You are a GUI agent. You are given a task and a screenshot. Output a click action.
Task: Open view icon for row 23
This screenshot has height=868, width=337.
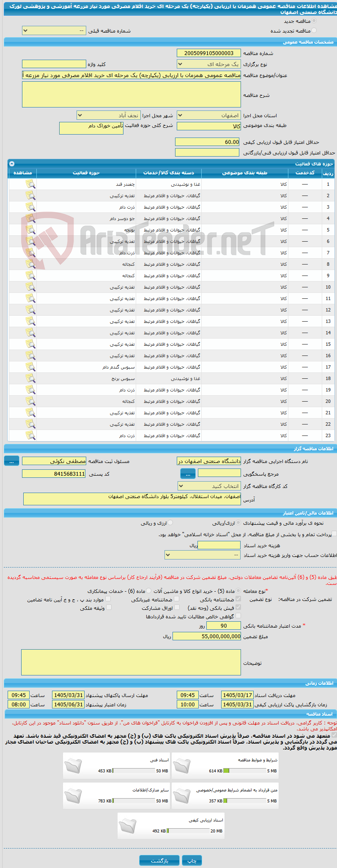30,435
